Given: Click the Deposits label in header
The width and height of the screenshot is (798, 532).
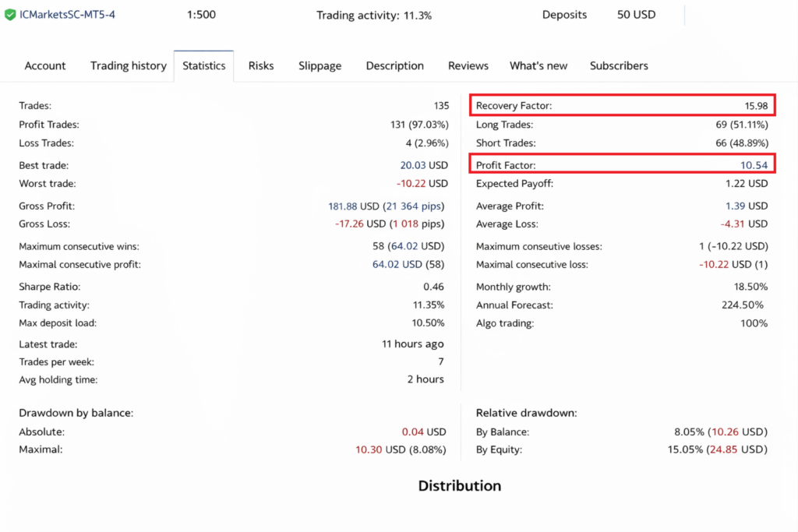Looking at the screenshot, I should (x=564, y=15).
